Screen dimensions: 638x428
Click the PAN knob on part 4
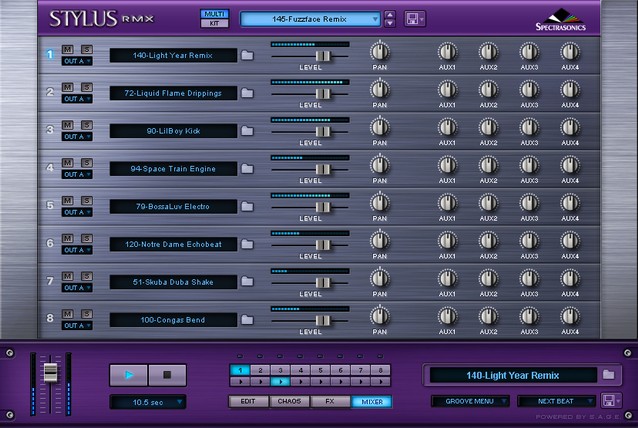[x=380, y=165]
